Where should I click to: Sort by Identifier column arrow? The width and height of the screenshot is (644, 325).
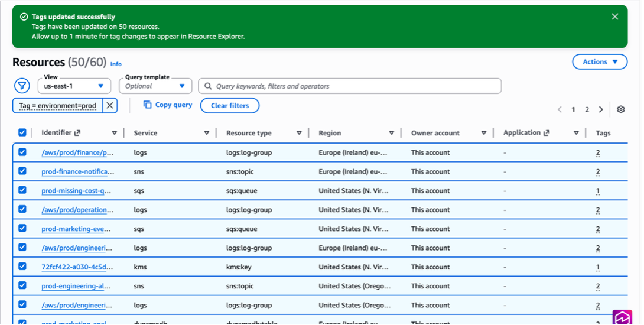click(x=114, y=133)
